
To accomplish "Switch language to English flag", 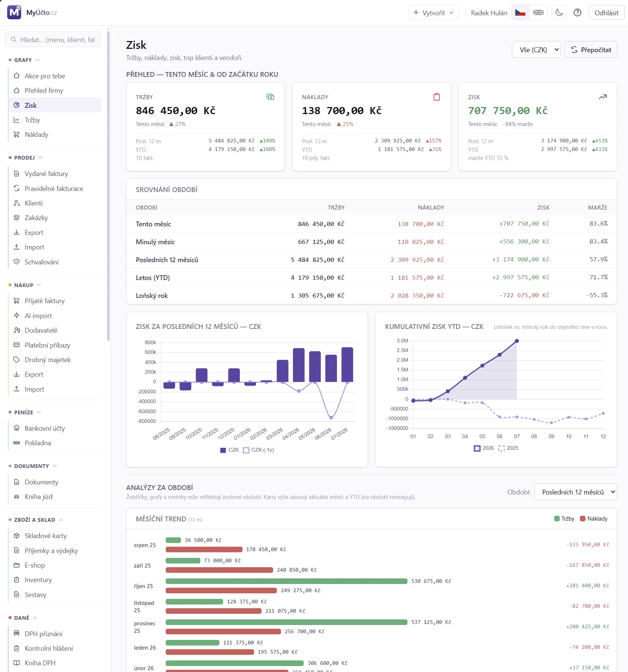I will click(x=538, y=13).
